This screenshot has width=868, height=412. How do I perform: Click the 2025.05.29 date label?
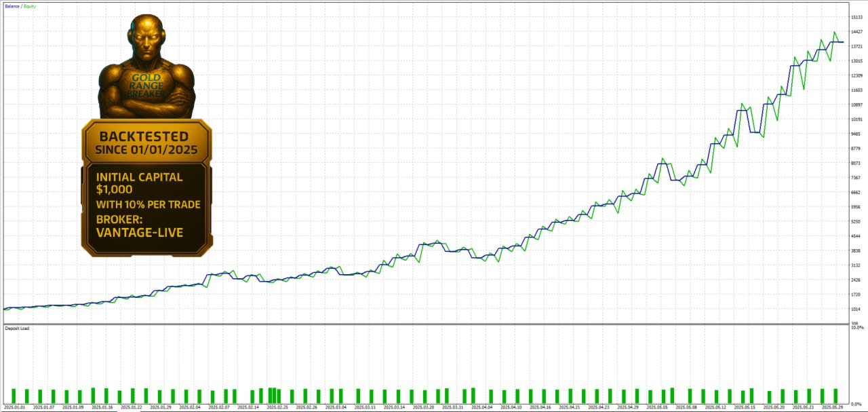(x=833, y=408)
